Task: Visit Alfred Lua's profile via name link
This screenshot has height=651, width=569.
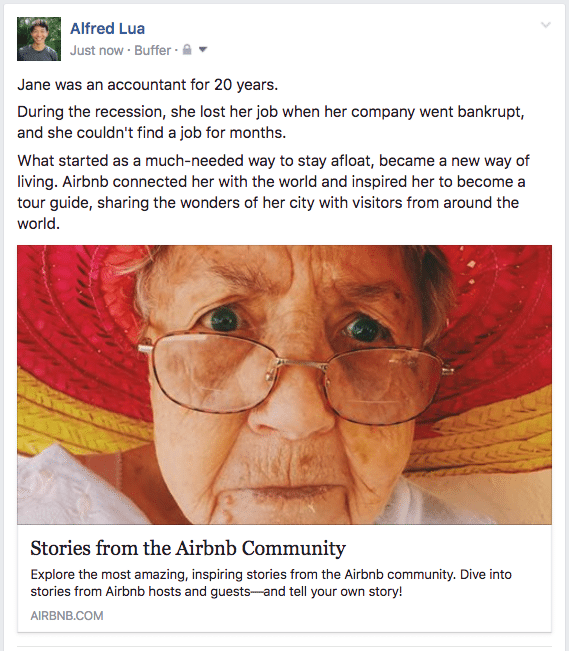Action: tap(108, 29)
